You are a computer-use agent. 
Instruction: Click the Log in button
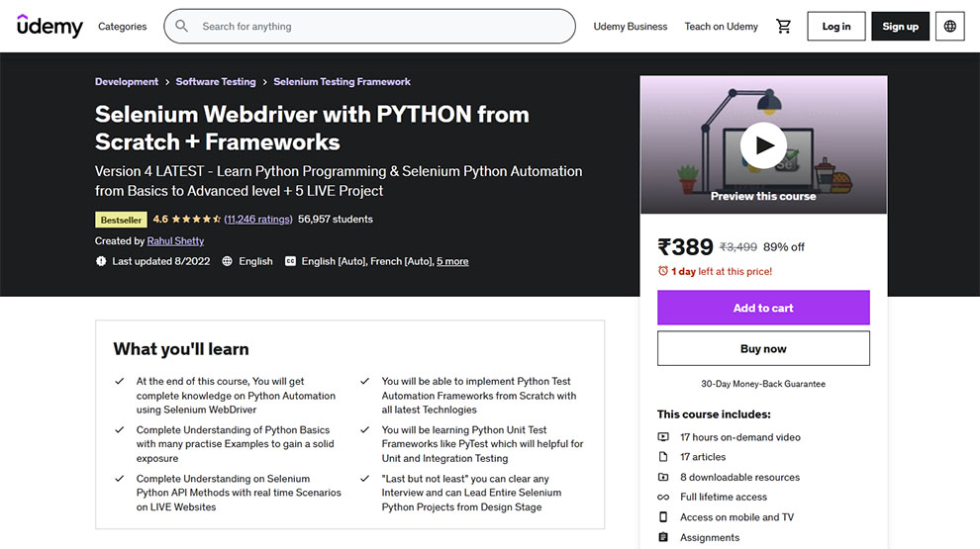tap(836, 27)
